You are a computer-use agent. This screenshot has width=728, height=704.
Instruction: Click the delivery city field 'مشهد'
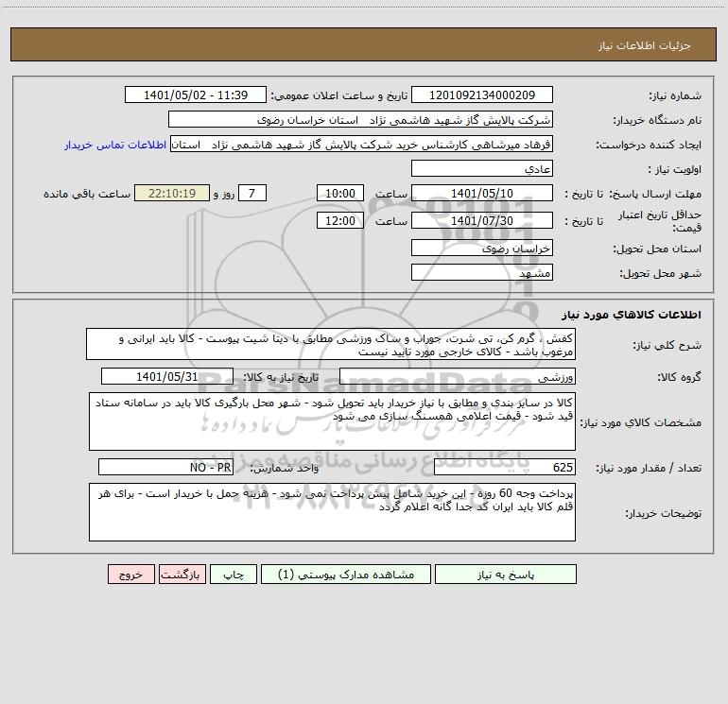[x=482, y=272]
